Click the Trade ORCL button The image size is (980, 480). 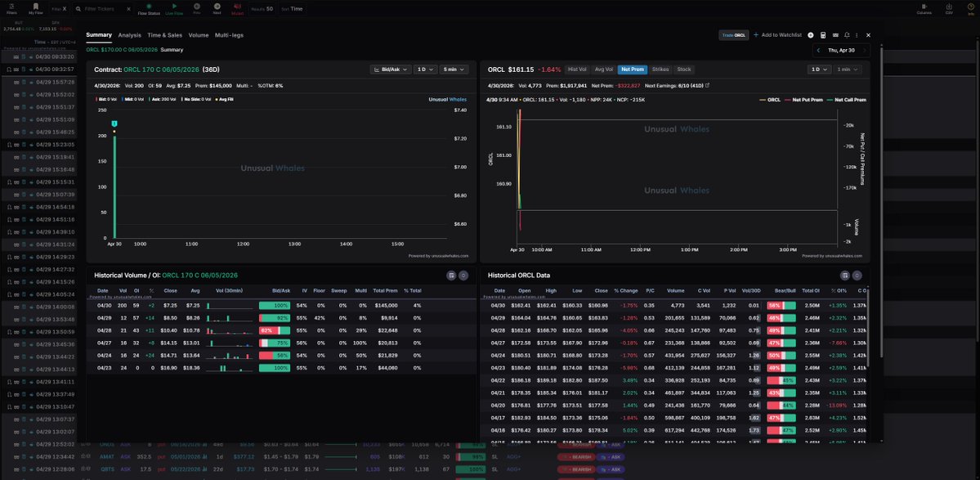coord(734,35)
